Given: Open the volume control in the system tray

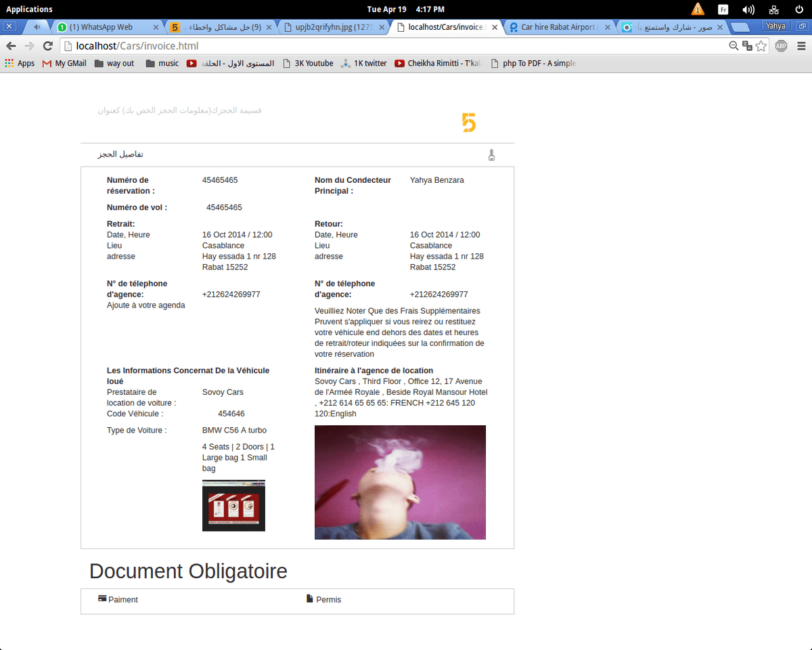Looking at the screenshot, I should click(x=748, y=9).
